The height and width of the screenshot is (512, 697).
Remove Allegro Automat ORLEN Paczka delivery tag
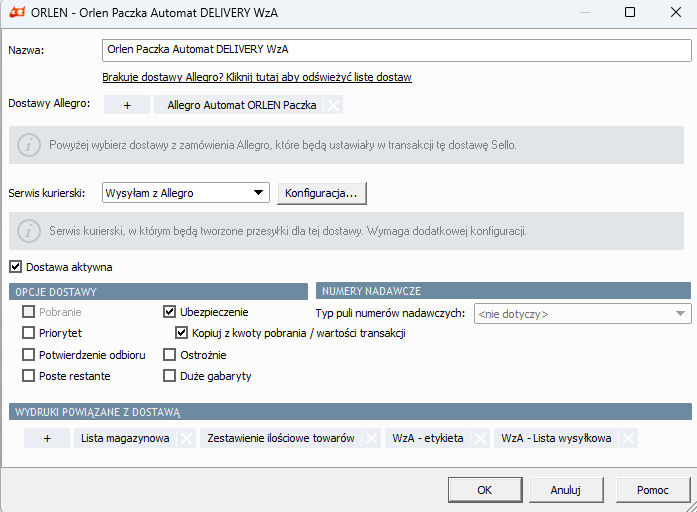pyautogui.click(x=333, y=105)
